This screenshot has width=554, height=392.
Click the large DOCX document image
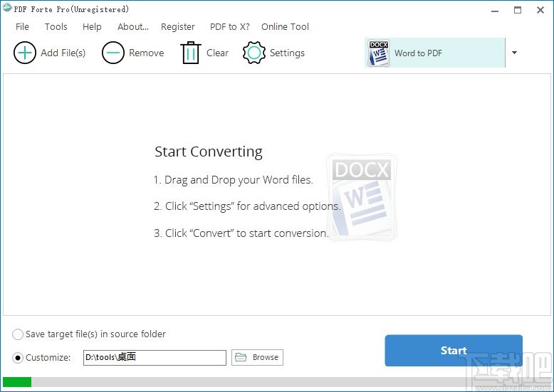(362, 197)
